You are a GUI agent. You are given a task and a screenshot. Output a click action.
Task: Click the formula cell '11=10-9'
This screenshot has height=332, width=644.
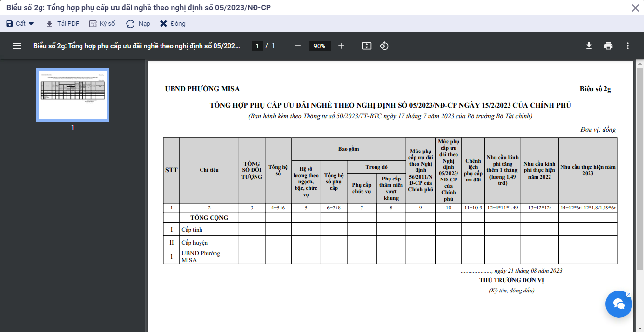473,208
